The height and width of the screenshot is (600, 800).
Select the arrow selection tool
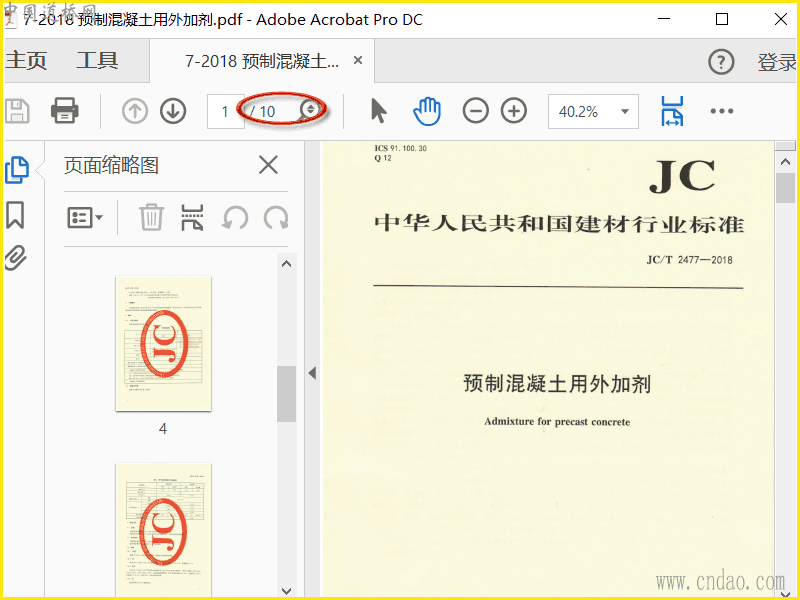pos(378,111)
